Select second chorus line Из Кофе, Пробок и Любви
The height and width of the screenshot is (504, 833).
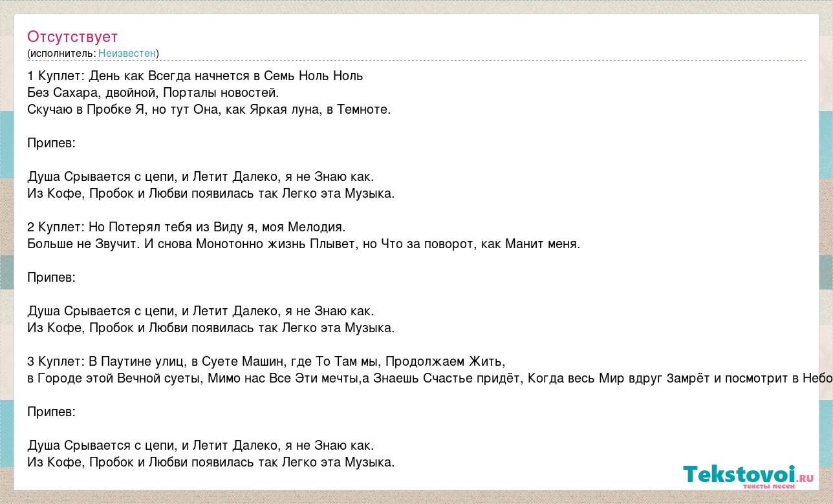pyautogui.click(x=211, y=328)
